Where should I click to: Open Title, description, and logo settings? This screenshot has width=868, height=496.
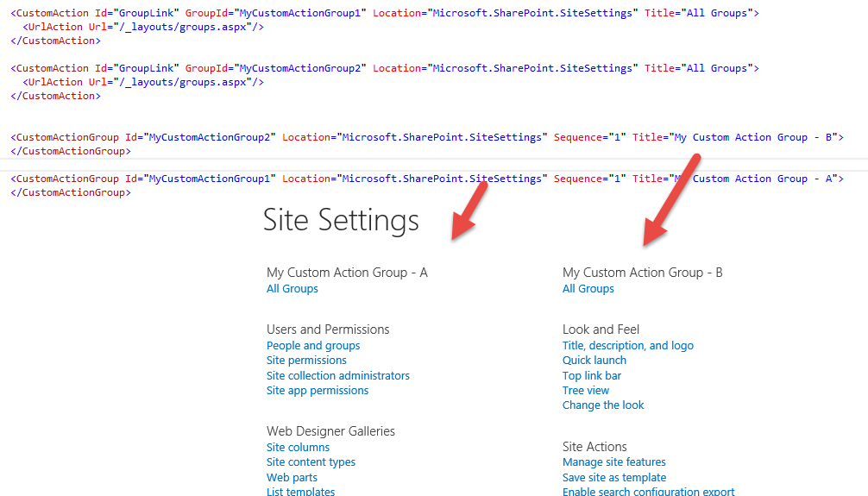click(x=628, y=346)
